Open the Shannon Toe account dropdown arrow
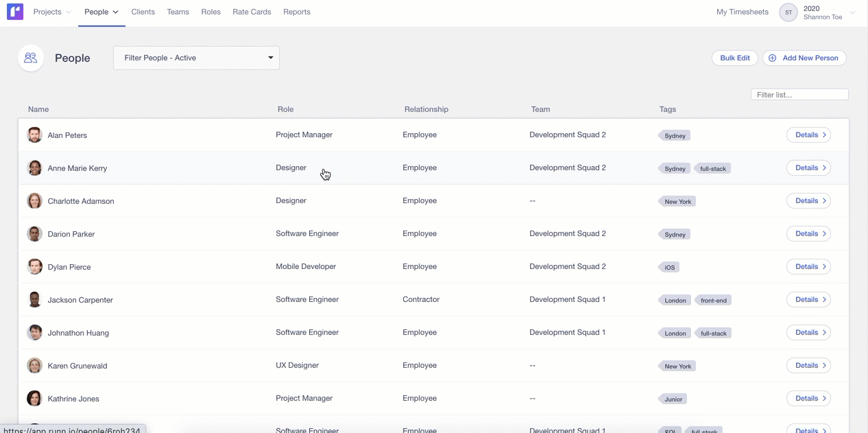This screenshot has height=433, width=868. (x=853, y=12)
